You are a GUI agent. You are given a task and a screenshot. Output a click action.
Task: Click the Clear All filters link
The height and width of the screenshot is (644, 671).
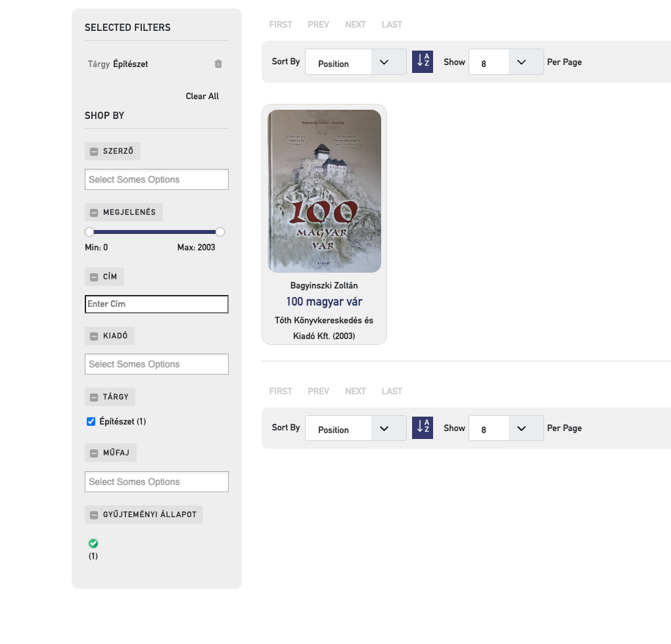pyautogui.click(x=202, y=96)
